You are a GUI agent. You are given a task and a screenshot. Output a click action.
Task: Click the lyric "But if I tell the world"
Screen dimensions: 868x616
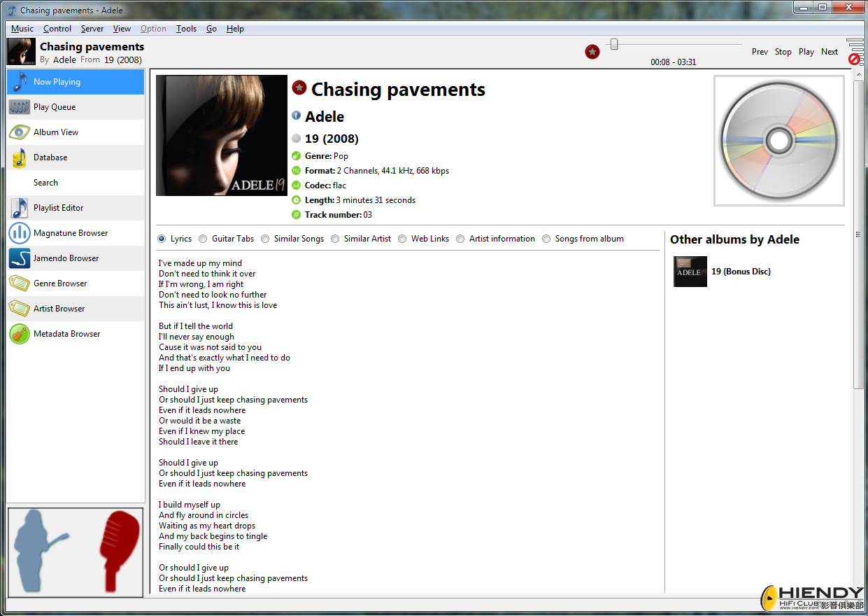tap(196, 326)
